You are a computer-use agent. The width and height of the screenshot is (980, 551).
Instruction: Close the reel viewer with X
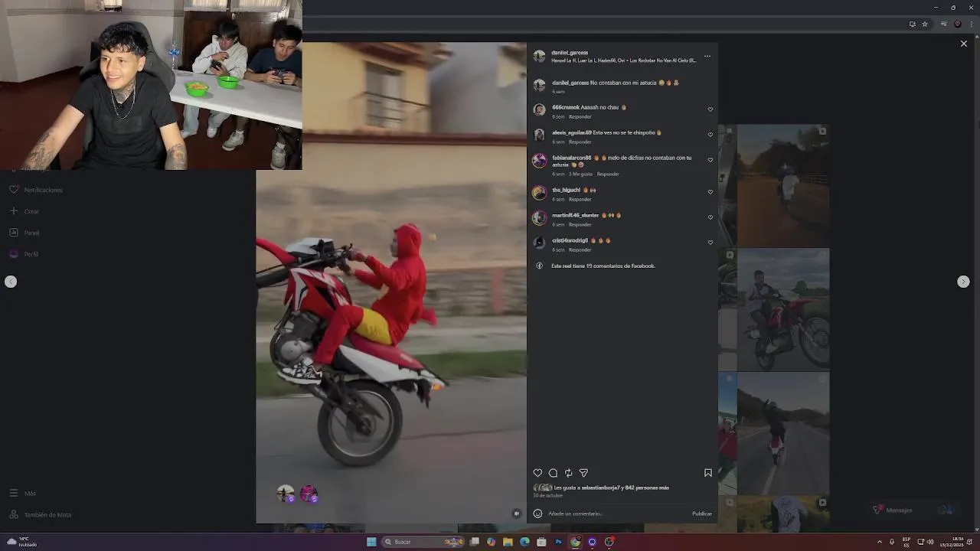964,44
